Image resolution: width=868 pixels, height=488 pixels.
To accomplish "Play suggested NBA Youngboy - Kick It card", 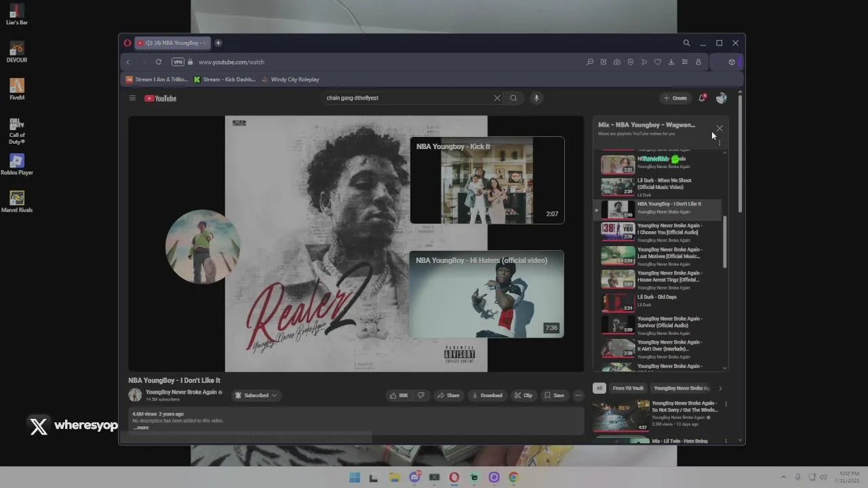I will [x=487, y=180].
